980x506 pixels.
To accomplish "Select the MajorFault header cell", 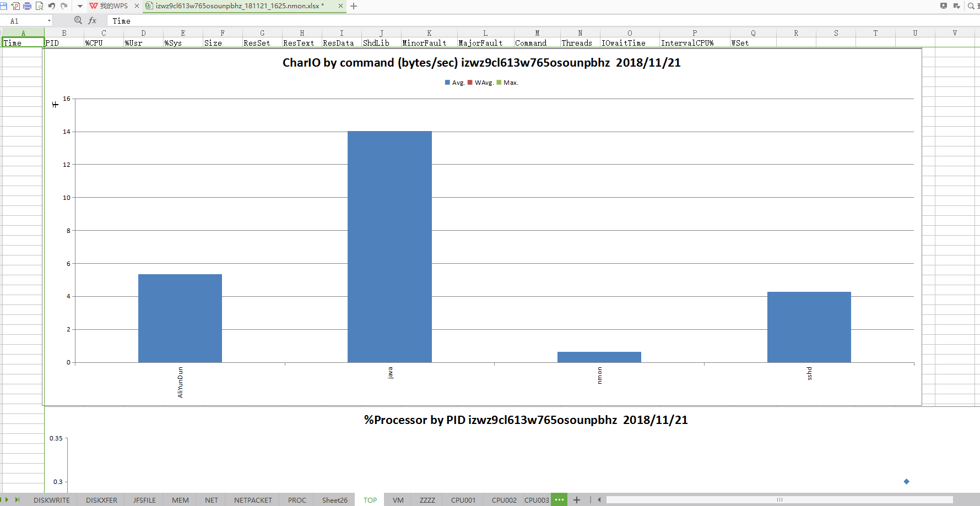I will [x=485, y=43].
